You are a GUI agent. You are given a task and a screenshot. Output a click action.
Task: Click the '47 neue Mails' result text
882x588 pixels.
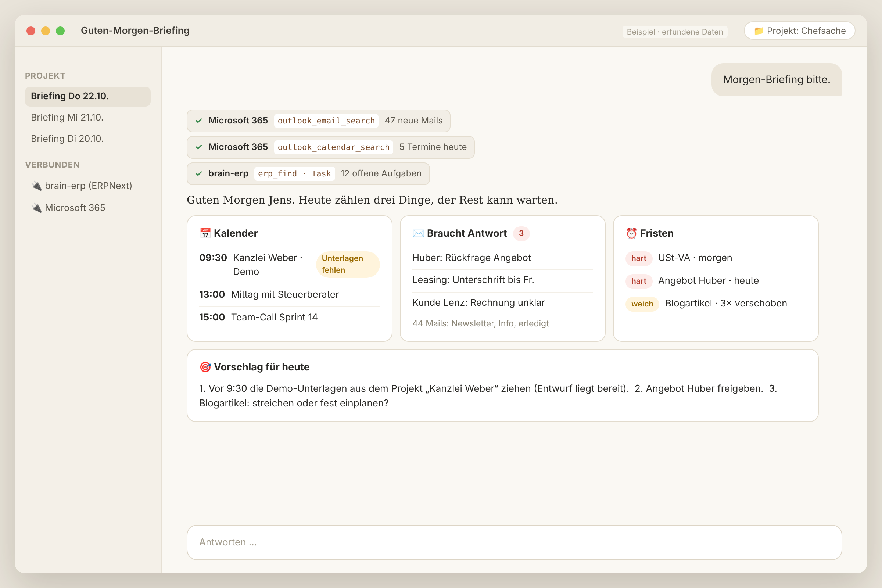(413, 121)
